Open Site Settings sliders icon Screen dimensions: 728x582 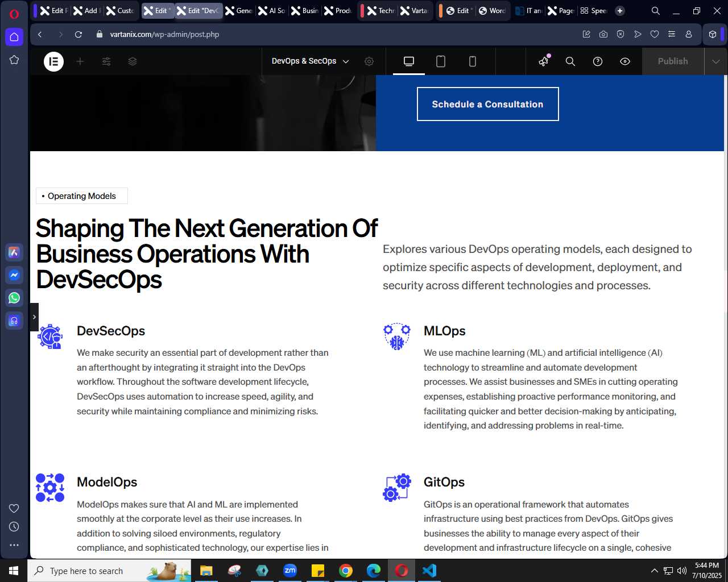pos(106,61)
